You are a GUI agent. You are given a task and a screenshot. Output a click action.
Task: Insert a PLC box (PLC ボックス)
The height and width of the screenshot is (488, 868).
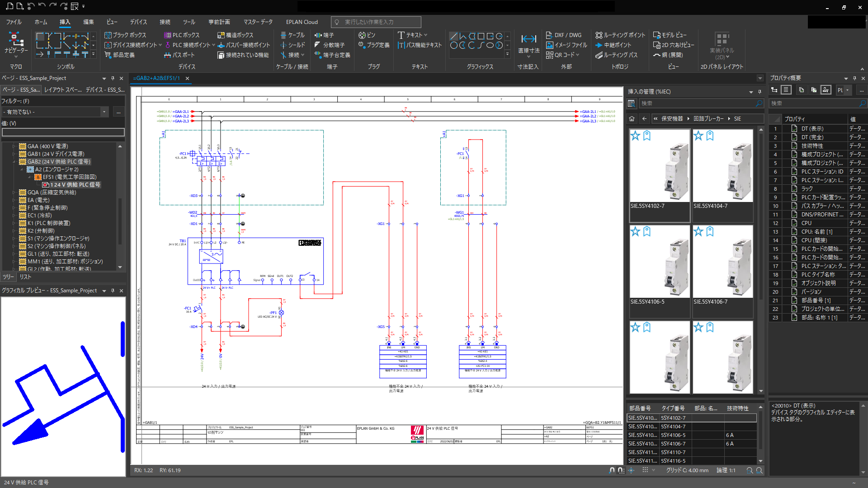tap(182, 35)
